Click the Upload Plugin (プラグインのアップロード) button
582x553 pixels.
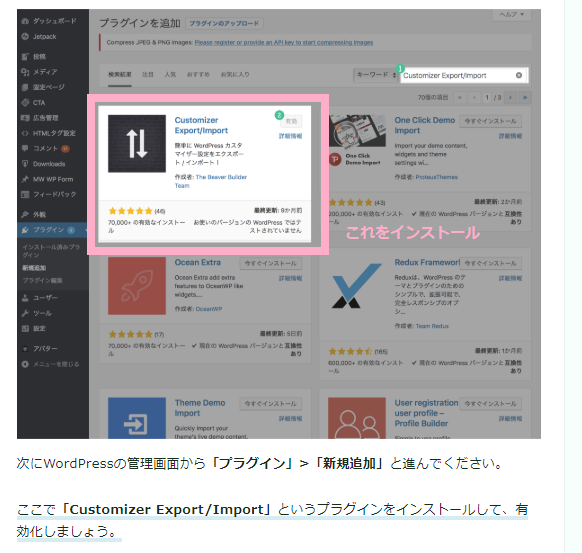point(224,23)
